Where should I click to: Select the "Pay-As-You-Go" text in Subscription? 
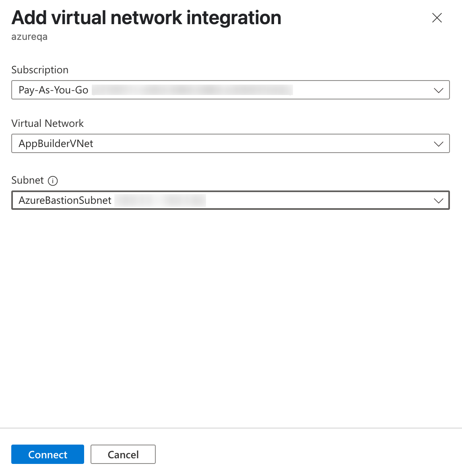click(x=54, y=90)
